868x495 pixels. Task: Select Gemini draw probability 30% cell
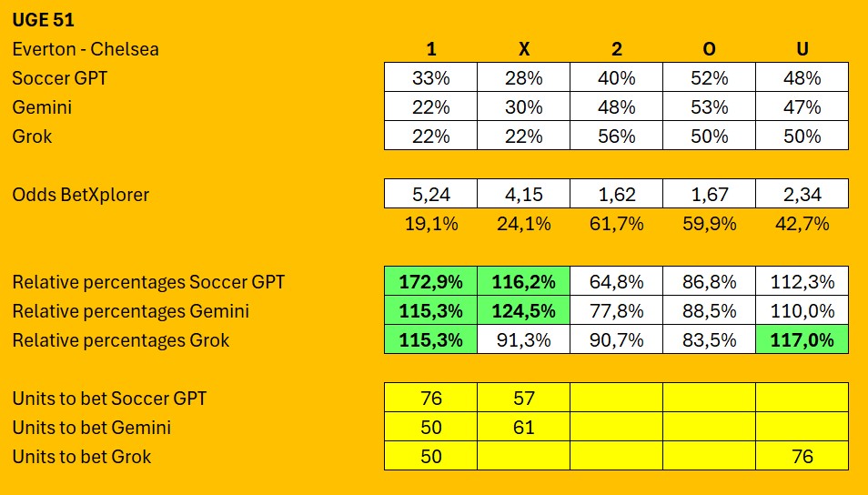524,106
